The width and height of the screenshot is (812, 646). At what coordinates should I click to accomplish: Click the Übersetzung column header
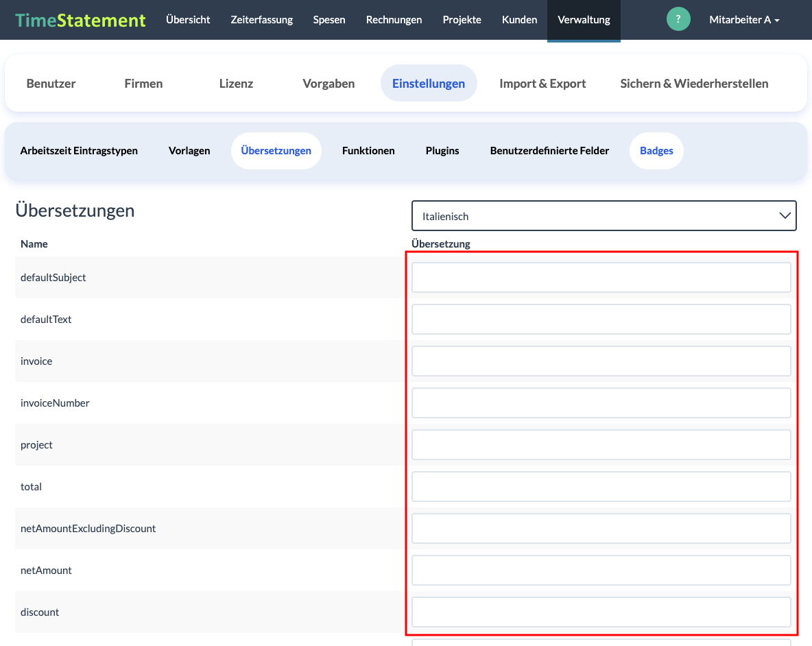(x=441, y=243)
